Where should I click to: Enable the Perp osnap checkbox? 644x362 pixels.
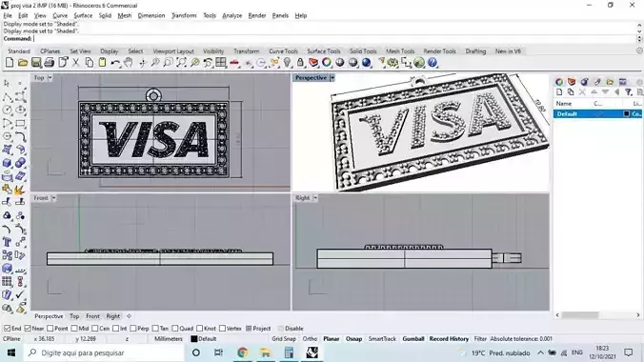(x=133, y=329)
